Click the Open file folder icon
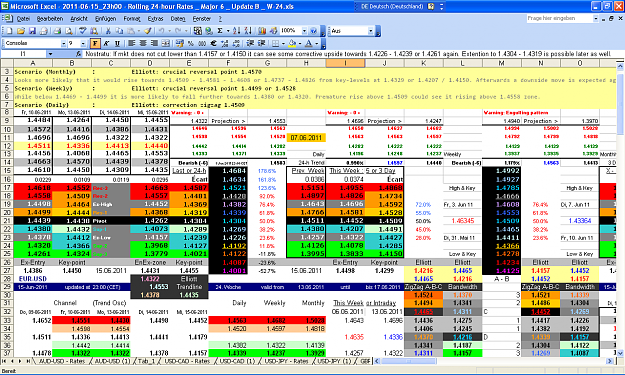The height and width of the screenshot is (375, 625). pyautogui.click(x=21, y=31)
